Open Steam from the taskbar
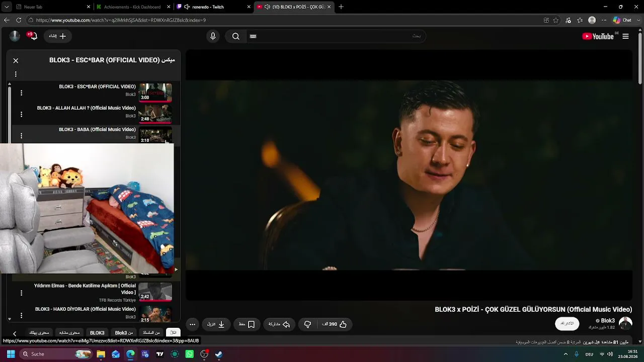Viewport: 644px width, 362px height. tap(219, 354)
